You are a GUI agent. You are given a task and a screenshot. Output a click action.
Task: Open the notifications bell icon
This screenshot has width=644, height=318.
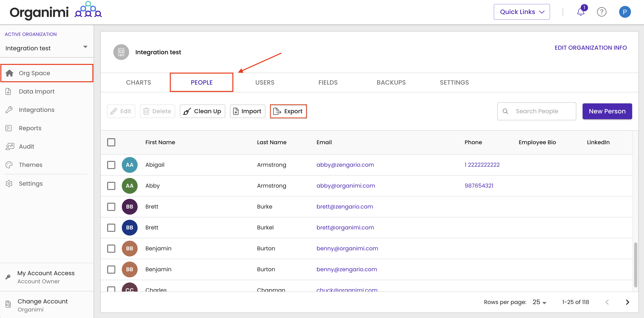coord(580,12)
